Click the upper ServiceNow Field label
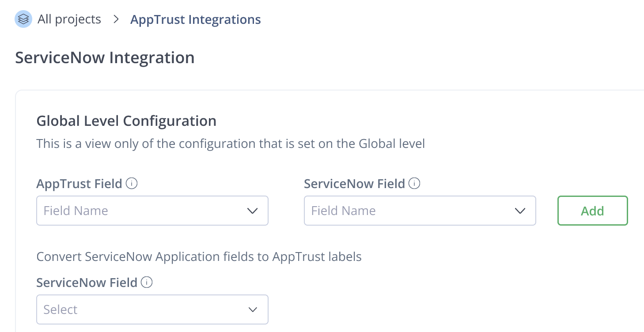This screenshot has width=644, height=332. coord(354,184)
